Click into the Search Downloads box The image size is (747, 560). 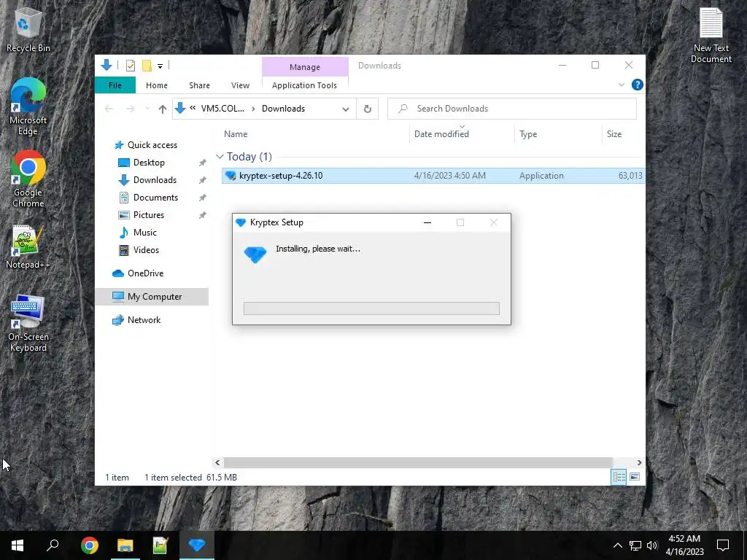(x=512, y=109)
